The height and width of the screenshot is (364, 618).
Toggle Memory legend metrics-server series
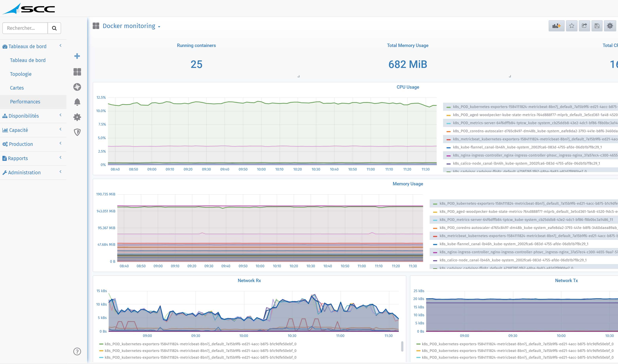coord(526,220)
